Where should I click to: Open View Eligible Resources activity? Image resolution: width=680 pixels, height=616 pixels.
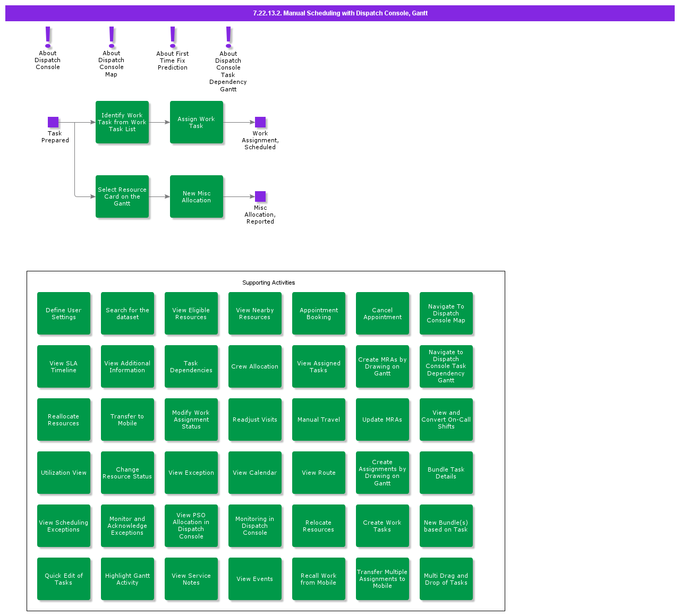(x=191, y=313)
